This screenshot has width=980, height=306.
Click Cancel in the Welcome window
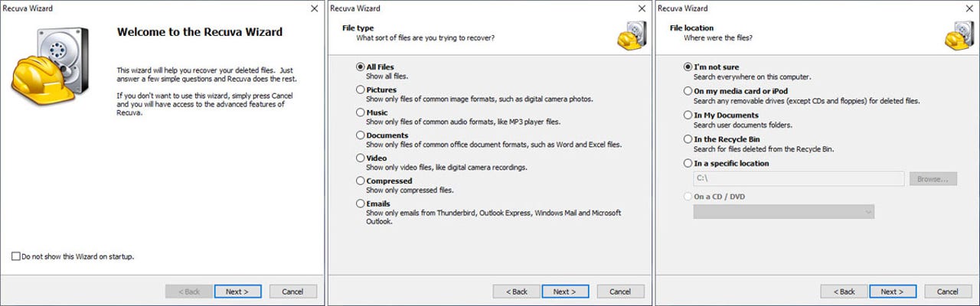click(292, 291)
